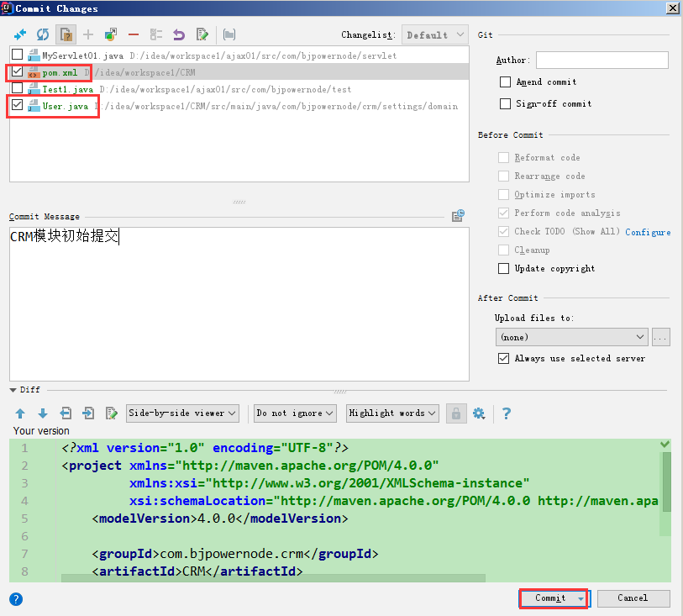Check the MyServlet01.java file checkbox
The height and width of the screenshot is (616, 683).
17,55
